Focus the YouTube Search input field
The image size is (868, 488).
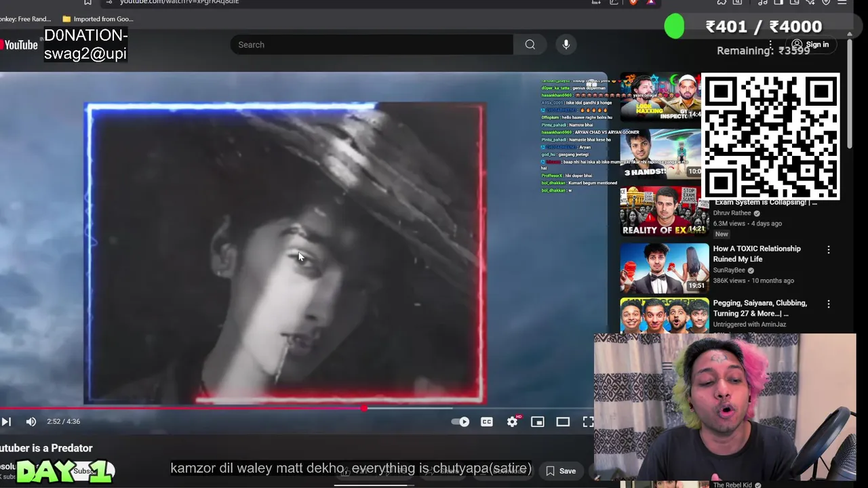tap(372, 45)
